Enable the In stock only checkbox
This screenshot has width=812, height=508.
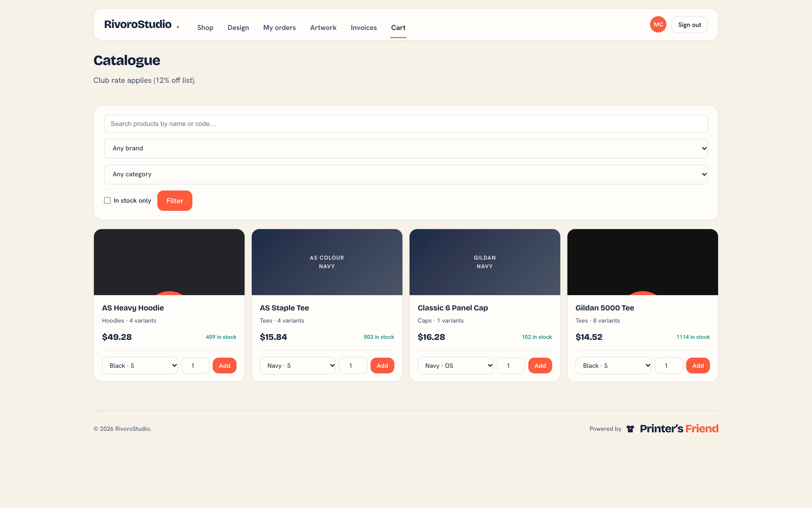[x=107, y=201]
